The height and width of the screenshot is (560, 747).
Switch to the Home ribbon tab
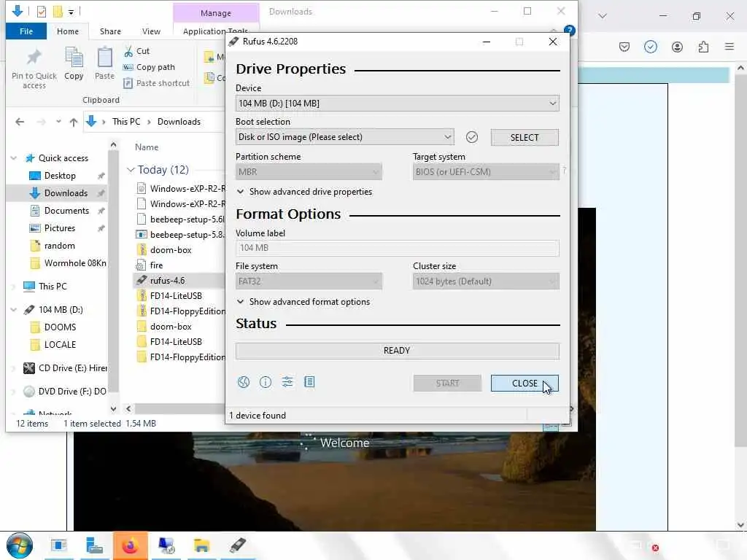point(68,31)
